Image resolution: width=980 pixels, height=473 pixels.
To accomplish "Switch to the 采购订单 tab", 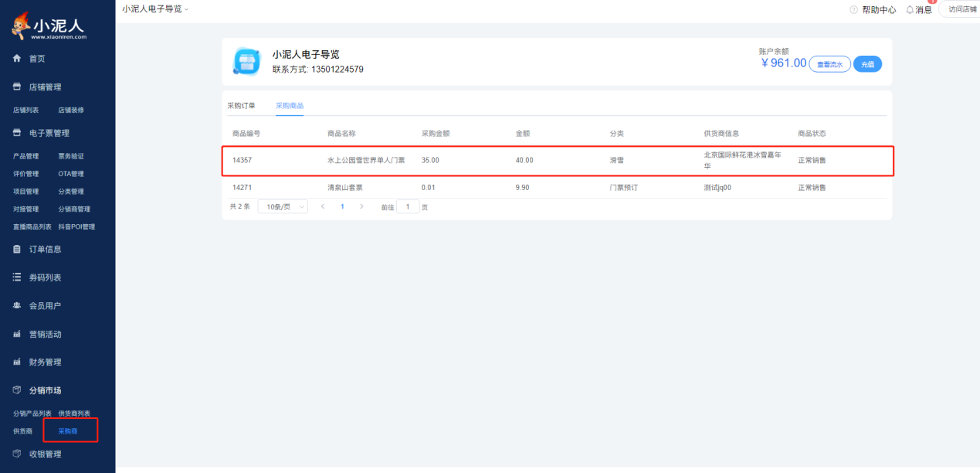I will (x=241, y=105).
